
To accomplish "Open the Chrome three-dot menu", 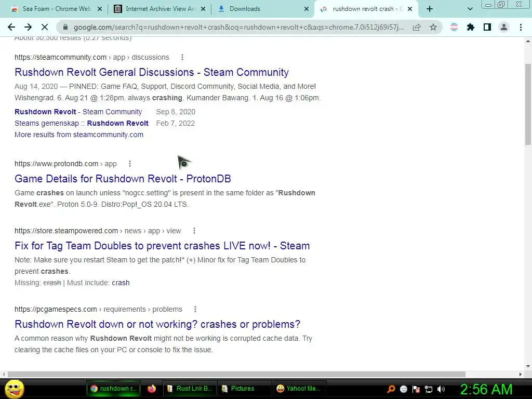I will point(521,27).
